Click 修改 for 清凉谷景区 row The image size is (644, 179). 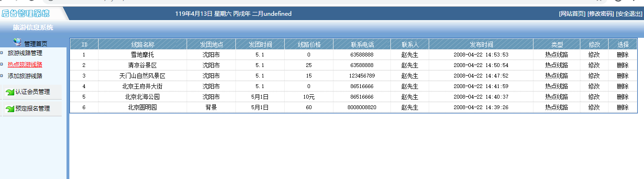[x=594, y=65]
